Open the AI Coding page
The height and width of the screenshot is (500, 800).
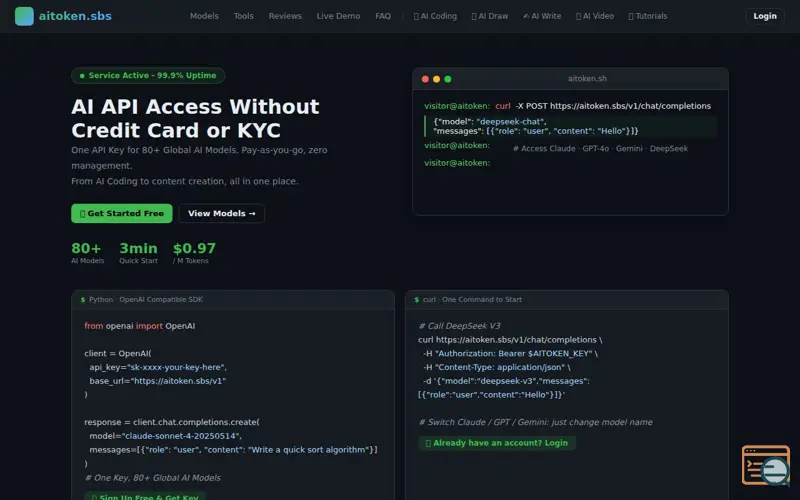point(435,16)
